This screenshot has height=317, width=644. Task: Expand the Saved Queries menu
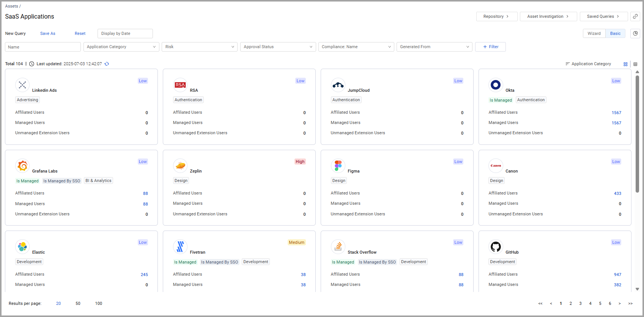tap(604, 16)
